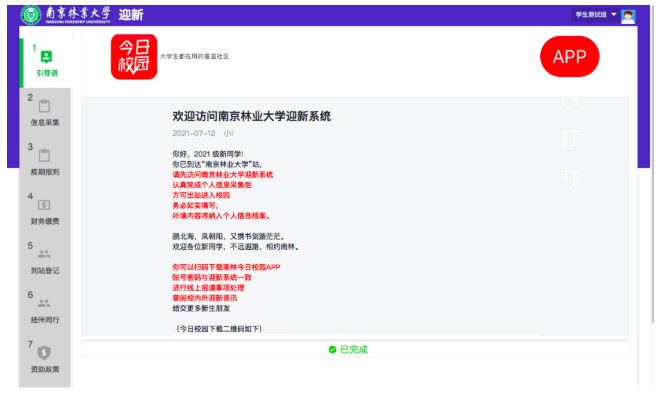Click the 今日校园 red app logo
Viewport: 660px width, 405px height.
click(133, 57)
